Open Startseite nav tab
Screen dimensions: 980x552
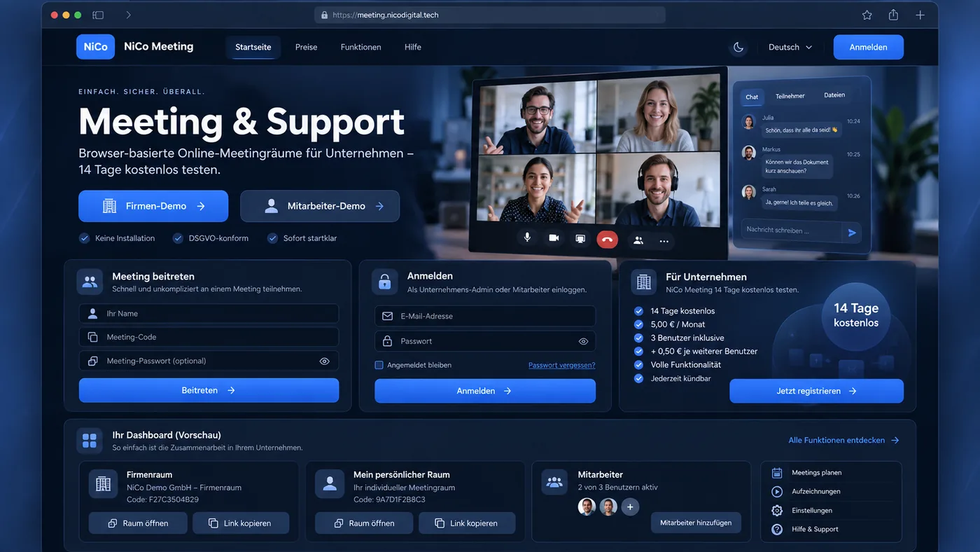[x=253, y=48]
